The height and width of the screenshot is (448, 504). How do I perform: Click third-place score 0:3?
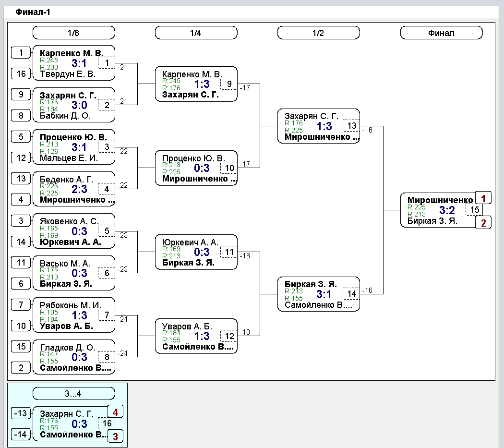click(79, 424)
